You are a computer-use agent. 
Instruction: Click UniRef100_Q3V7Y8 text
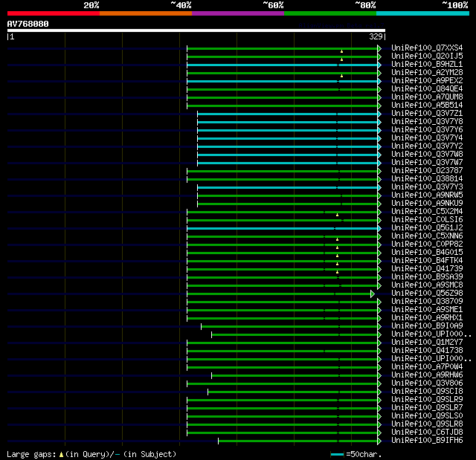click(x=427, y=122)
